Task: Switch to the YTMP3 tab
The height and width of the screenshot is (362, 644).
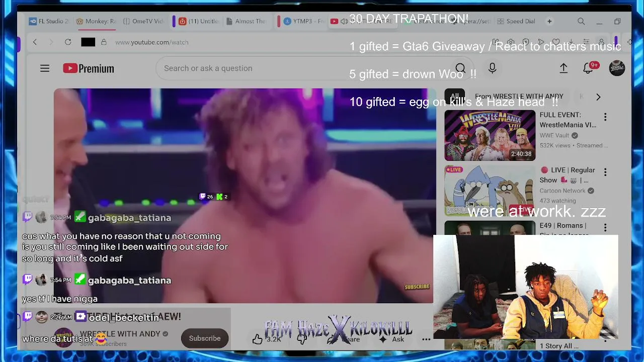Action: 304,21
